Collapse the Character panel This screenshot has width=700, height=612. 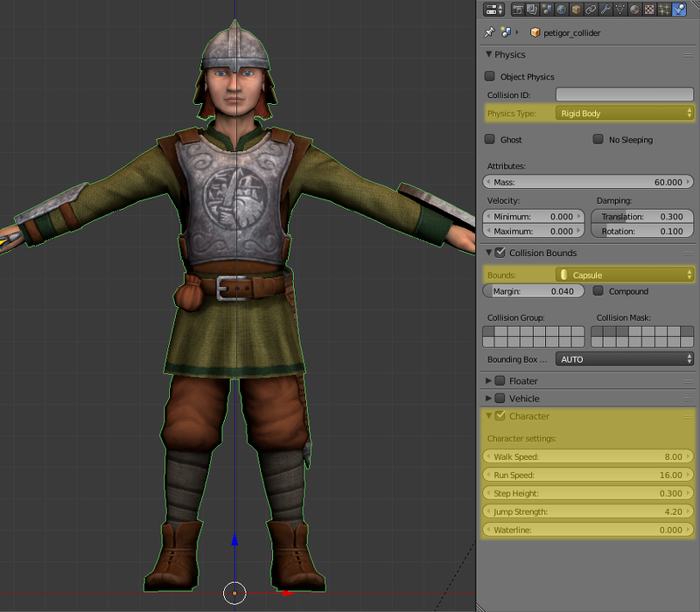(489, 416)
